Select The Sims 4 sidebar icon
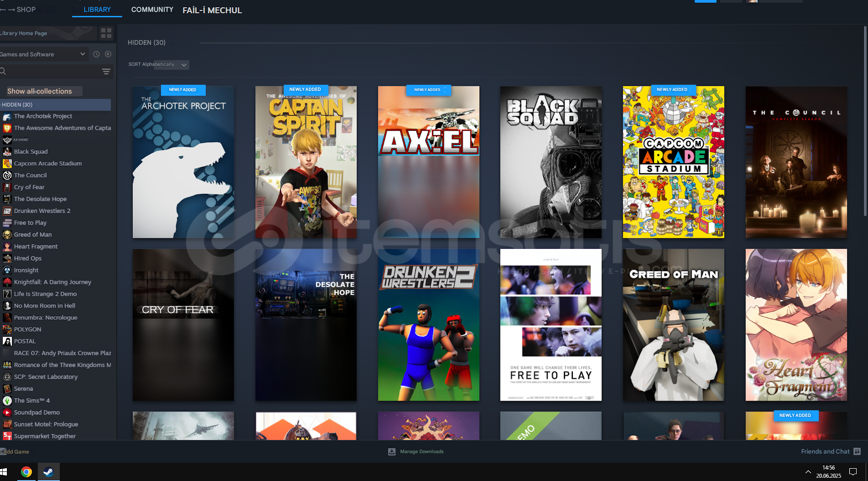Image resolution: width=868 pixels, height=481 pixels. point(7,401)
